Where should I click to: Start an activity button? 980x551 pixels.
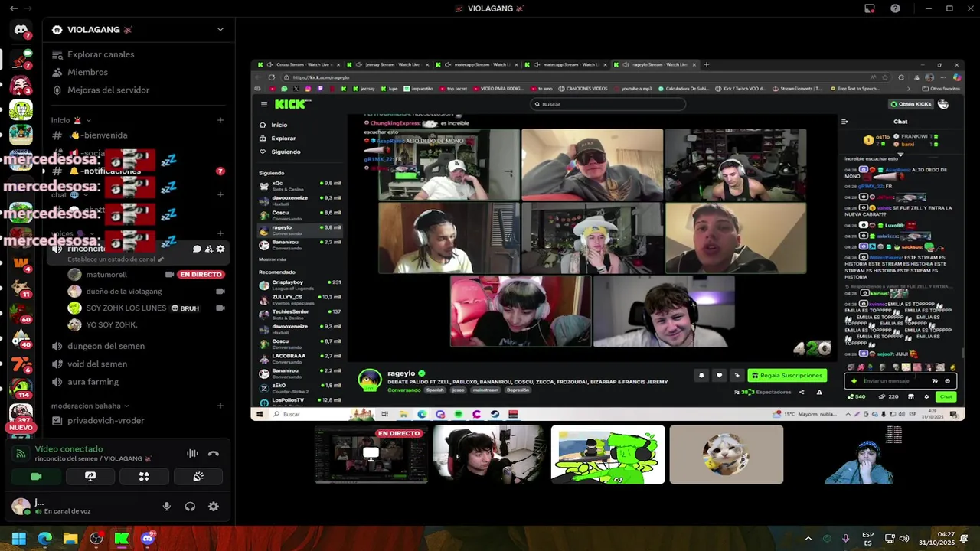[x=144, y=477]
